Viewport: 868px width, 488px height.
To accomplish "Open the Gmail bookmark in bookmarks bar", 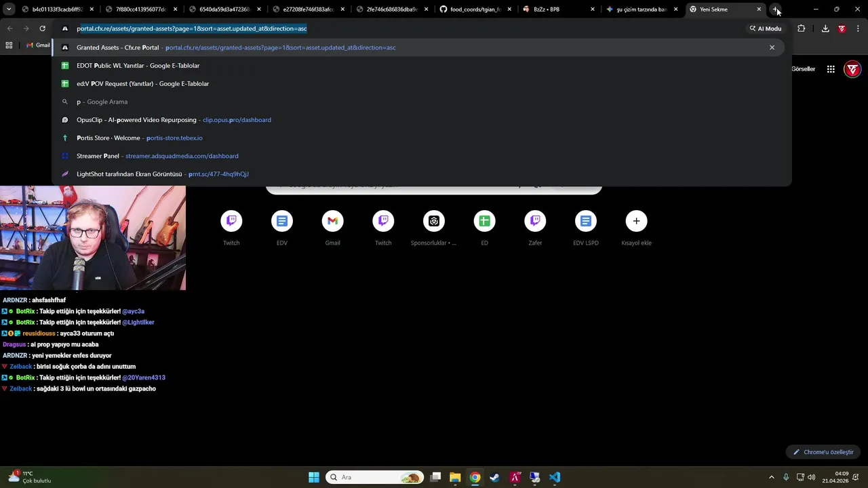I will [38, 45].
